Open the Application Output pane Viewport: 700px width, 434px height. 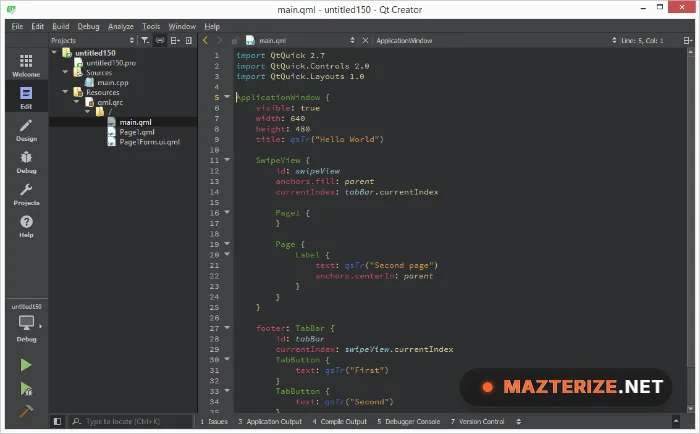(x=270, y=421)
